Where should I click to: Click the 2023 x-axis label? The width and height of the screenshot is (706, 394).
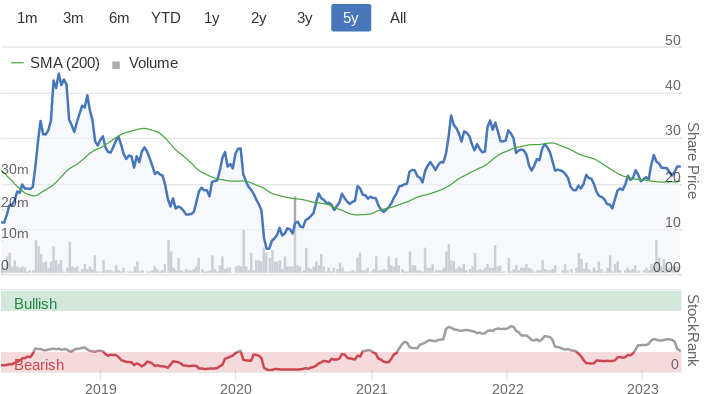point(643,388)
